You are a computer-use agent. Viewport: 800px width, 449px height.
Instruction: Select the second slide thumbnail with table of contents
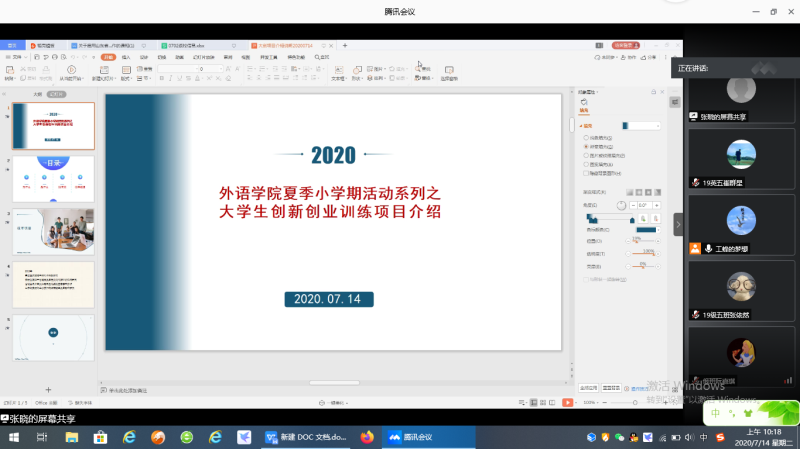tap(53, 178)
